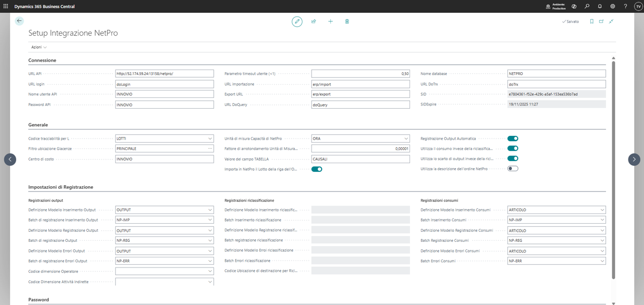The height and width of the screenshot is (305, 644).
Task: Expand Batch Errori Consumi NP-ERR dropdown
Action: [602, 261]
